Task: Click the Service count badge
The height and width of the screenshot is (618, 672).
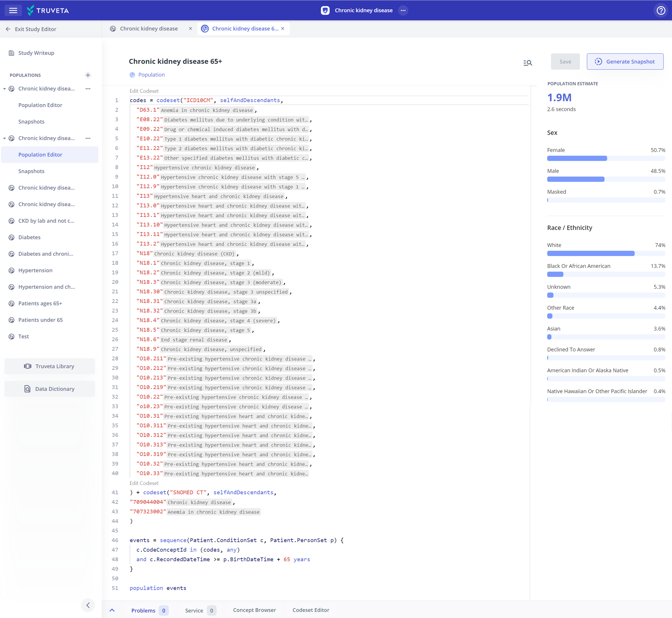Action: pos(211,610)
